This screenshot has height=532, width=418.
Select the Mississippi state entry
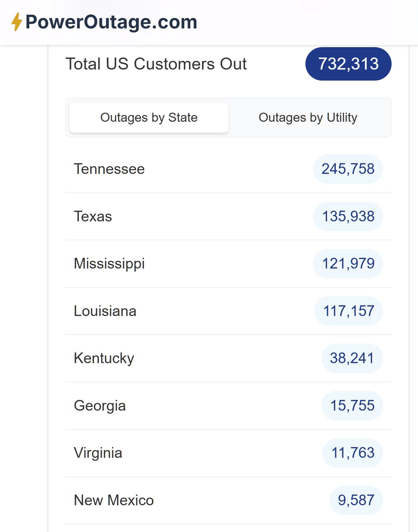pos(109,263)
